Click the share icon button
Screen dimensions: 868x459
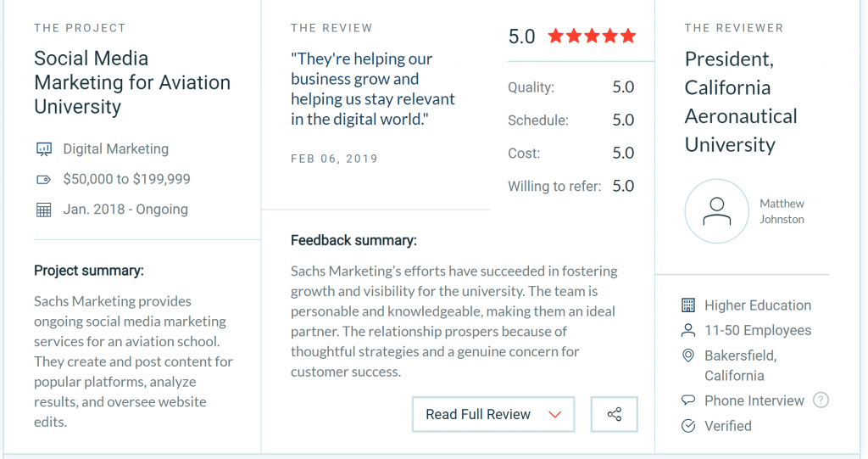(615, 415)
